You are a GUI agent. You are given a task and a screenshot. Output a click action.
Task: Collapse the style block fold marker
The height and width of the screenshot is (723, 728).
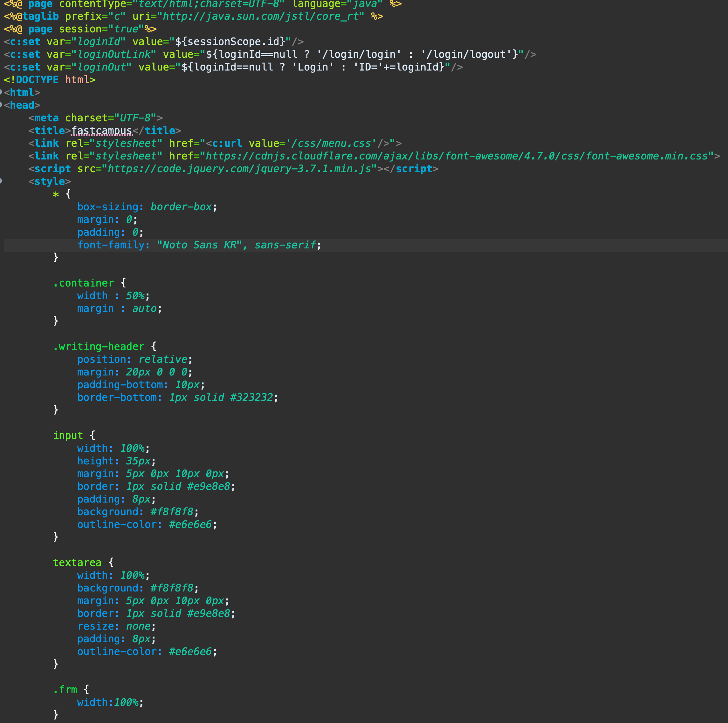1,181
